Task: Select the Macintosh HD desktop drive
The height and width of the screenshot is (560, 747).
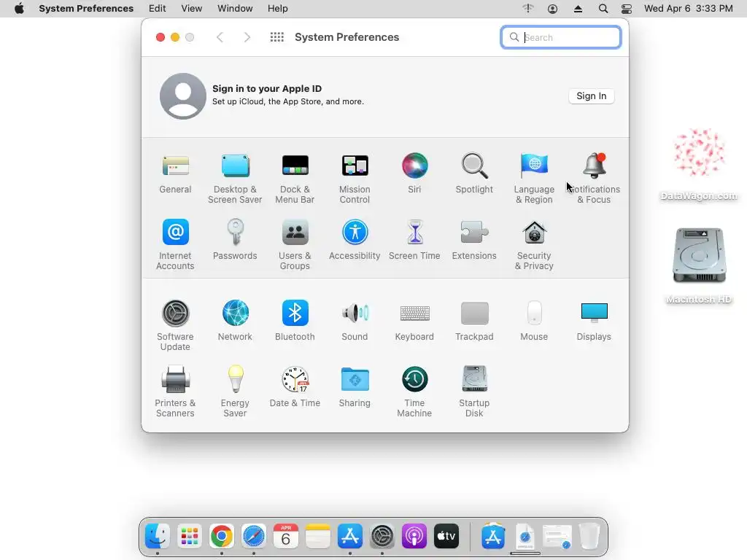Action: pyautogui.click(x=699, y=265)
